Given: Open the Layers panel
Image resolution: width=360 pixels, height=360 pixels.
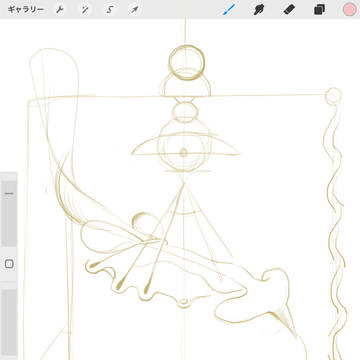Looking at the screenshot, I should click(319, 10).
